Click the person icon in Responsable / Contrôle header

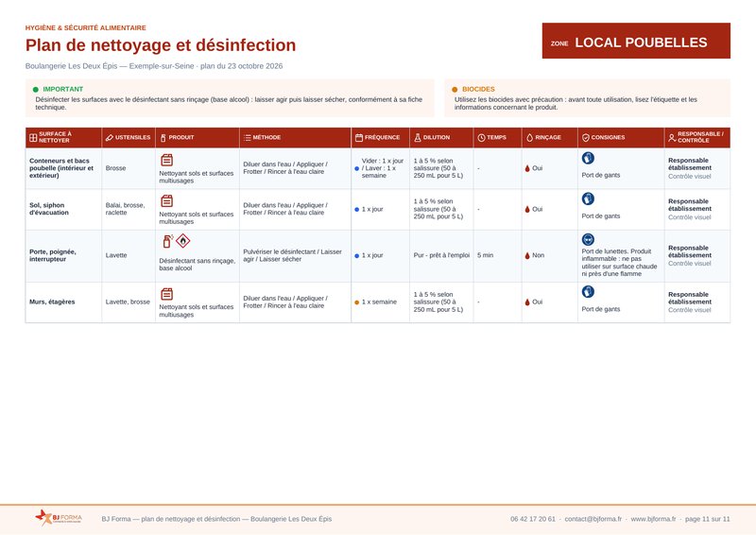pos(672,137)
